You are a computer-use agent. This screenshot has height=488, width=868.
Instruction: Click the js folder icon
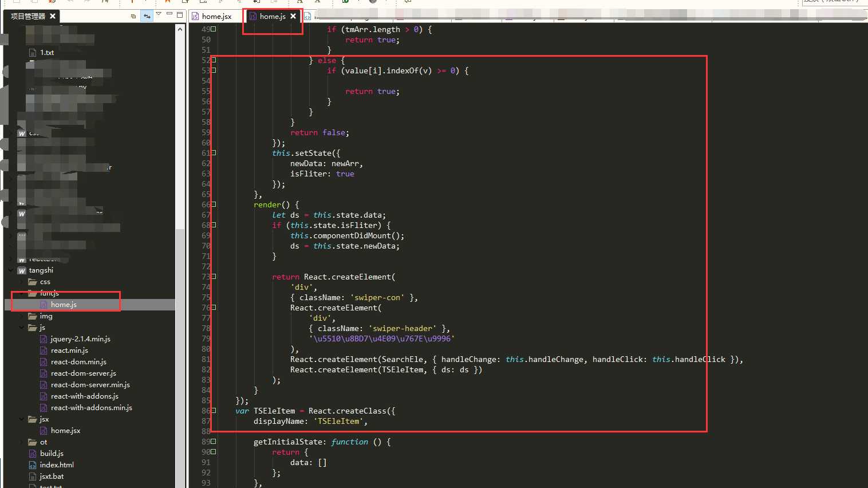point(33,328)
